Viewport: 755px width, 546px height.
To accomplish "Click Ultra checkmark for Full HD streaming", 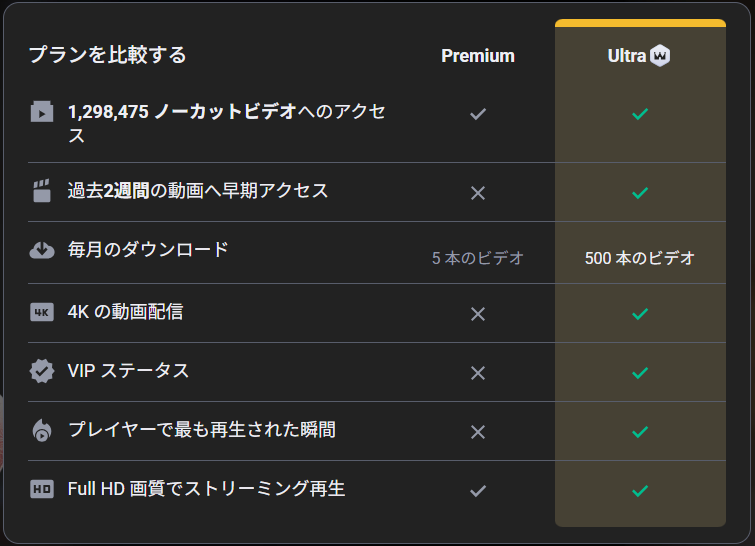I will (x=640, y=491).
